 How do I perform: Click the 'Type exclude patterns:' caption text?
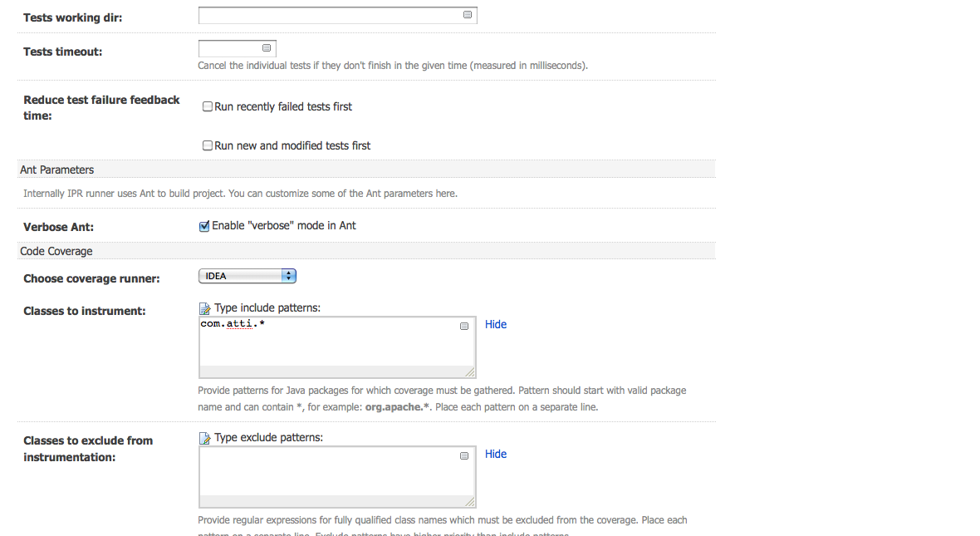coord(269,437)
